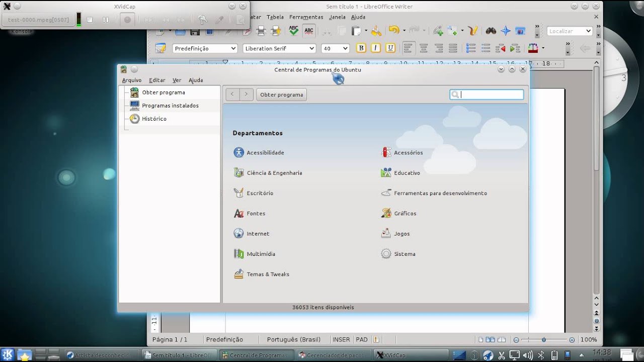
Task: Set left alignment in Writer
Action: 408,48
